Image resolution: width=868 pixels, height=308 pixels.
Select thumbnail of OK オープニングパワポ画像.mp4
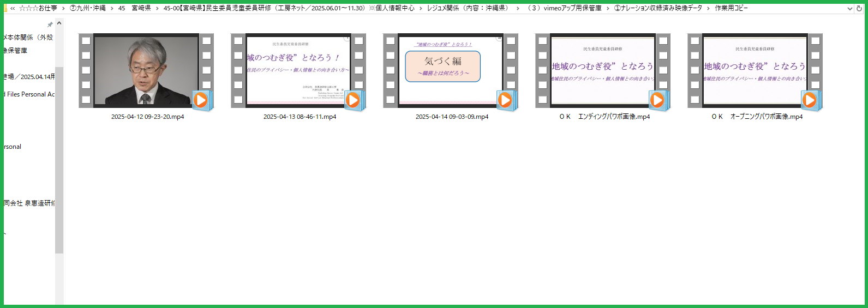(x=755, y=70)
